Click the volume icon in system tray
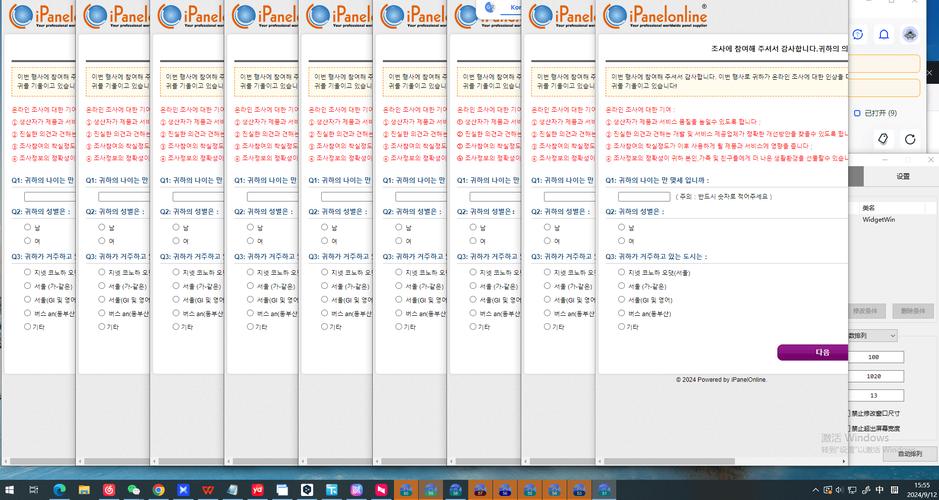The image size is (939, 500). coord(839,490)
